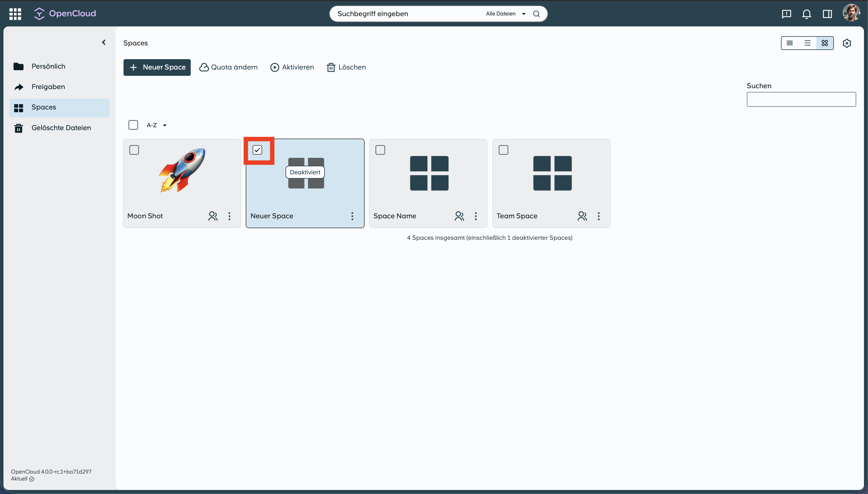
Task: Uncheck the Neuer Space checkbox
Action: (x=257, y=150)
